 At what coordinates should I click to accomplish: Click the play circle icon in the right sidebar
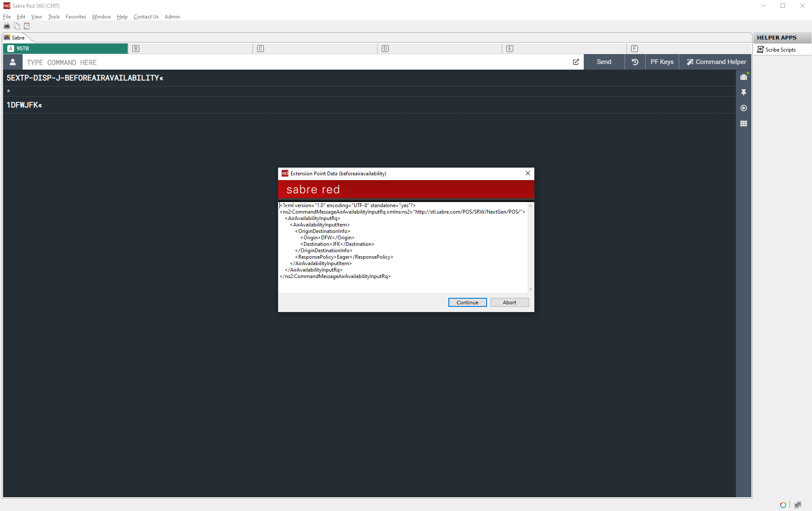[744, 108]
